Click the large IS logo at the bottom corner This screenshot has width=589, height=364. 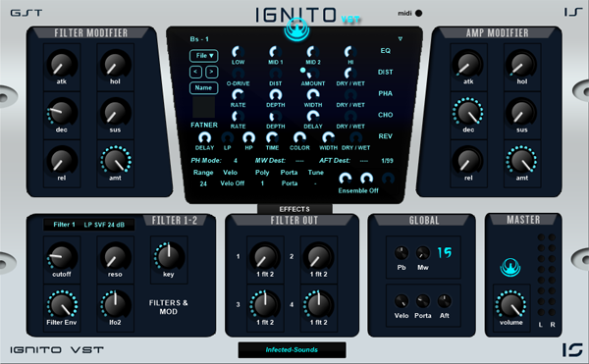(572, 349)
